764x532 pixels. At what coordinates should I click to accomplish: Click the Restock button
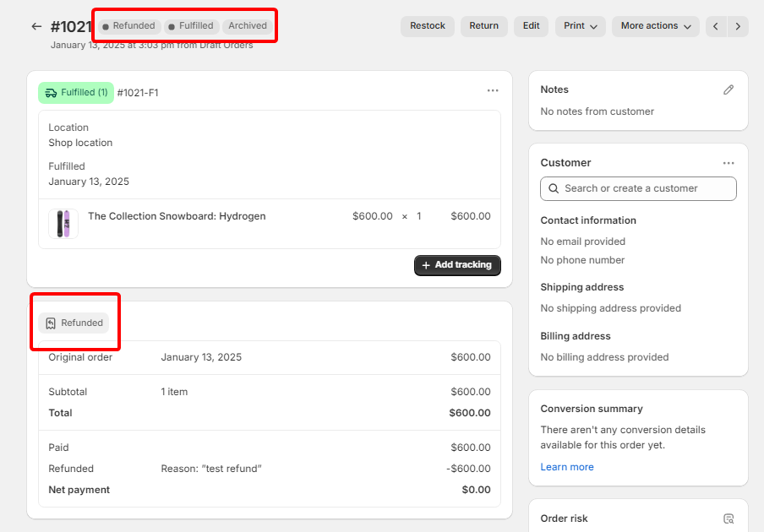[427, 26]
